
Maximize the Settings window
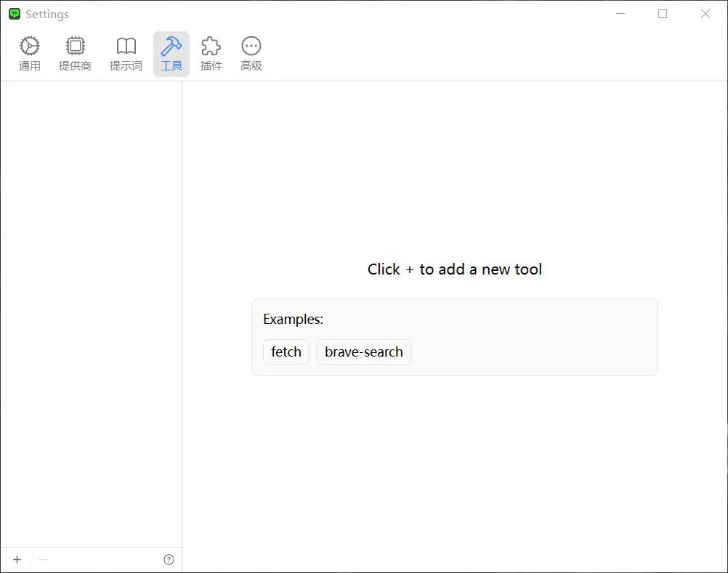click(x=663, y=14)
